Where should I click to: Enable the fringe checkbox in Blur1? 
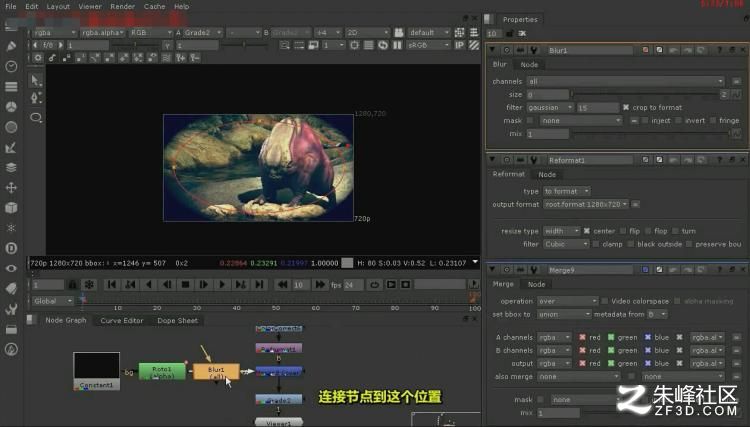[x=713, y=120]
